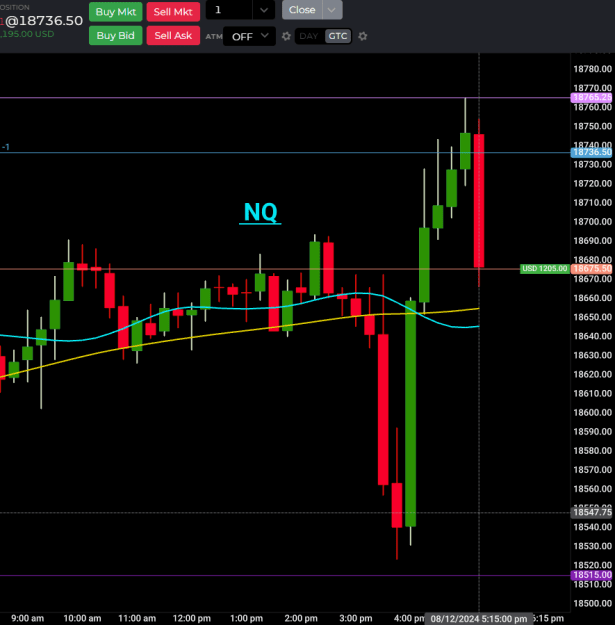Edit the order quantity field showing 1

(229, 10)
